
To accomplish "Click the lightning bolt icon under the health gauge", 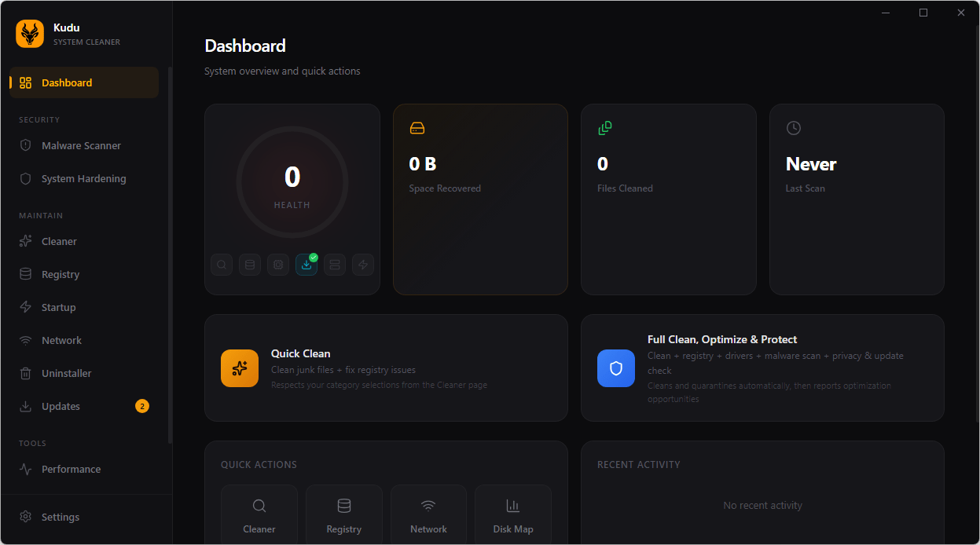I will point(363,265).
